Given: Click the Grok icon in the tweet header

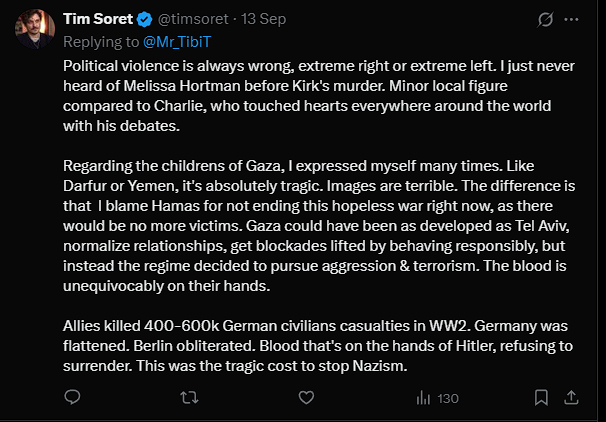Looking at the screenshot, I should 547,19.
